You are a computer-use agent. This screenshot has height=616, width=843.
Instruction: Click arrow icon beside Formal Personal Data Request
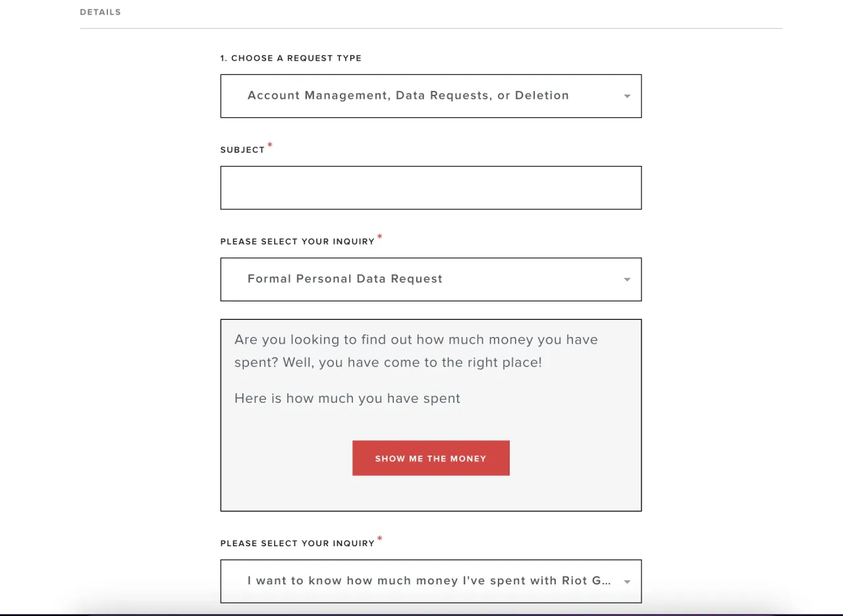(x=627, y=280)
